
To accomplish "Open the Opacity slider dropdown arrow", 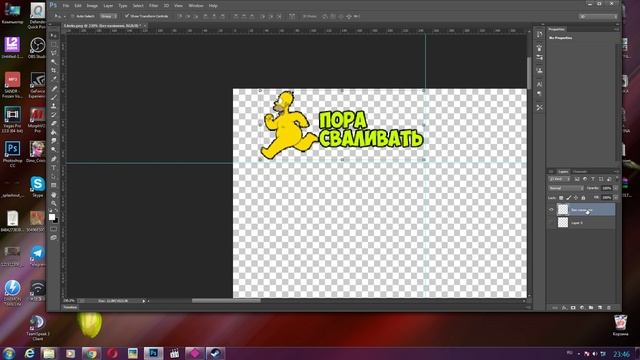I will [616, 188].
